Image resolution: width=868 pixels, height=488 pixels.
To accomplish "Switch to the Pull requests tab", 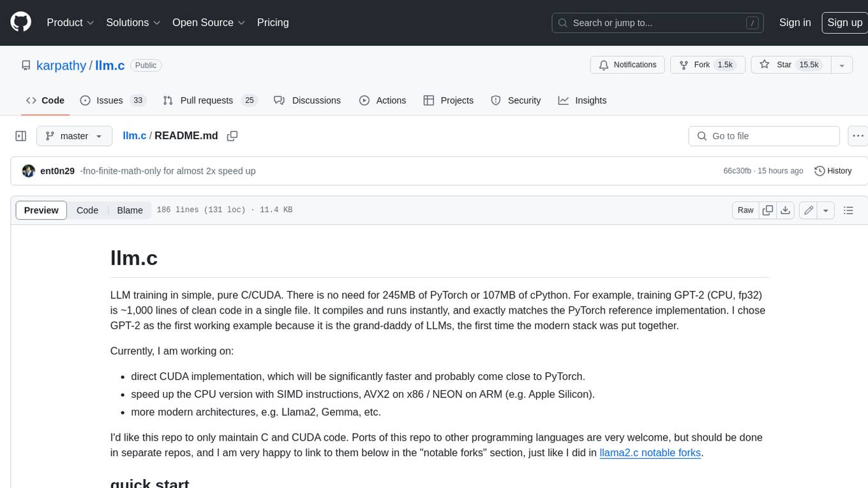I will pos(209,100).
